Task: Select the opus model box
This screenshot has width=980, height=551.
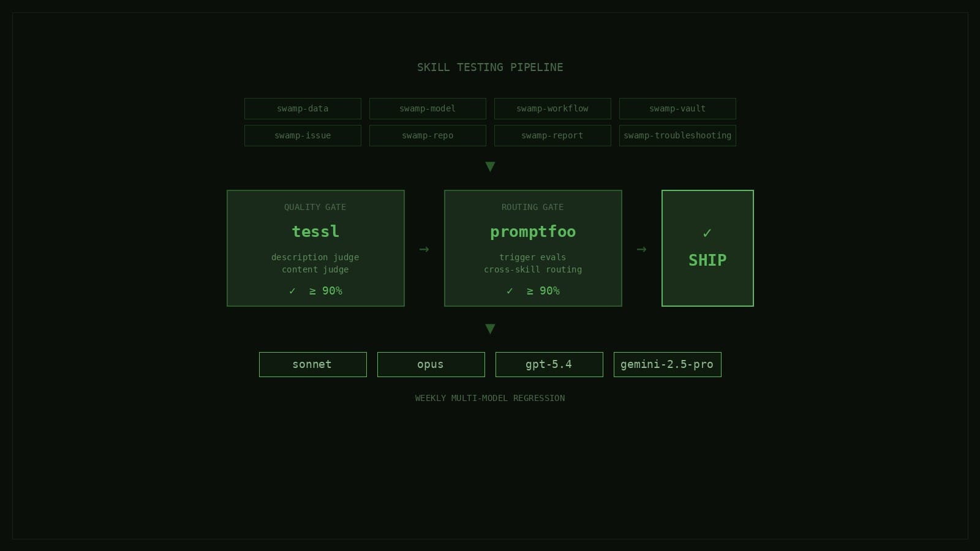Action: (x=431, y=364)
